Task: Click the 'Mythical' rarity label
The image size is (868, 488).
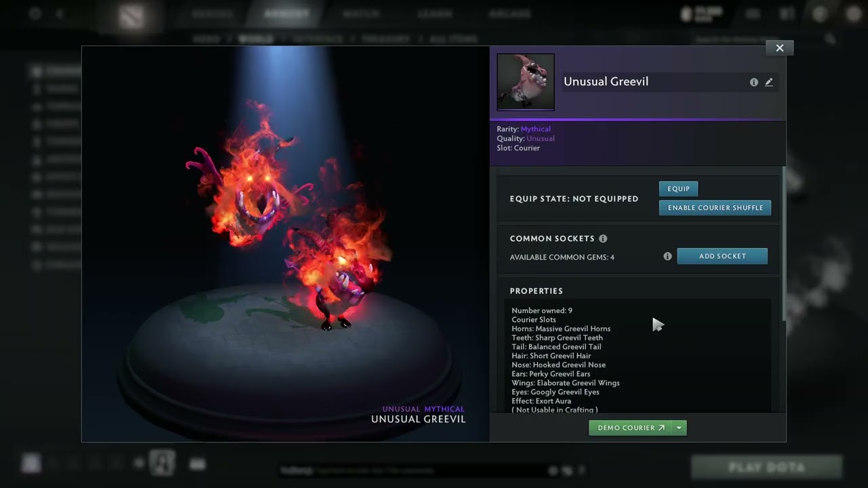Action: pos(536,129)
